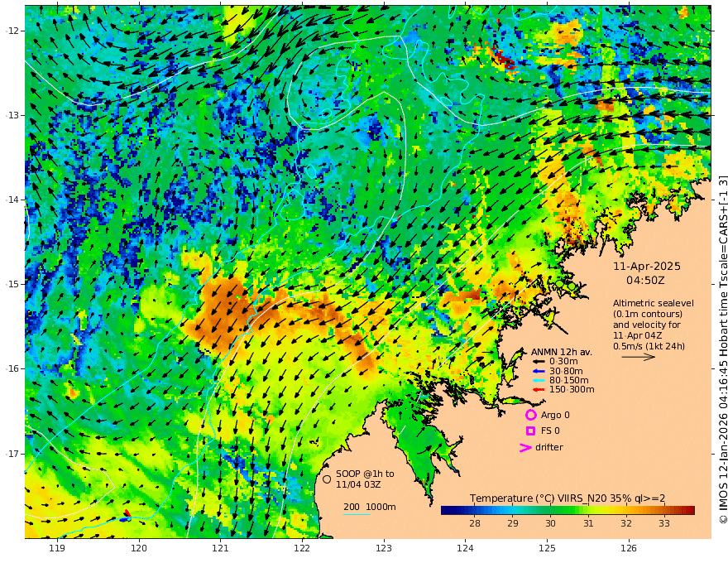
Task: Click the latitude axis label -14
Action: [x=12, y=200]
